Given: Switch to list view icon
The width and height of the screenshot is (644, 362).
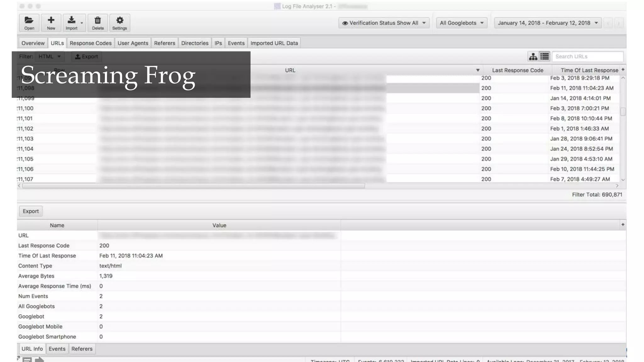Looking at the screenshot, I should pyautogui.click(x=545, y=57).
